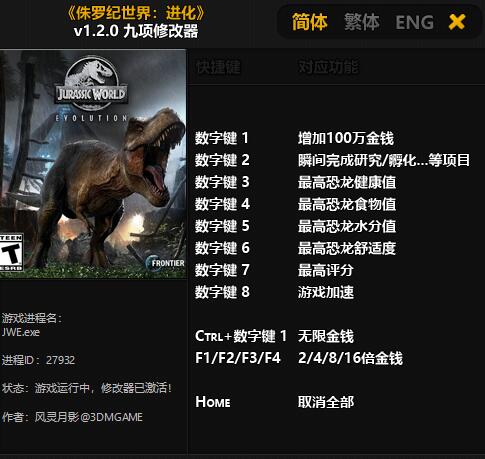Toggle 最高恐龙食物值 option
Viewport: 485px width, 459px height.
point(347,204)
